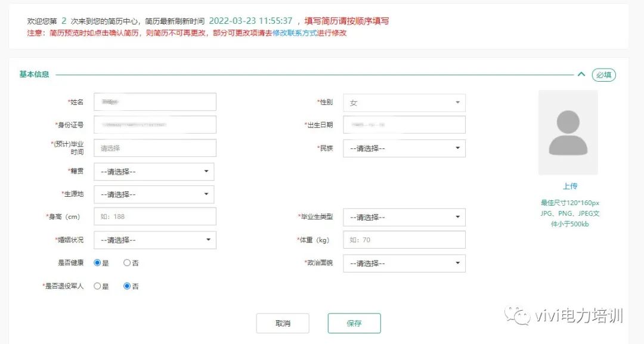Open the 性别 dropdown
The height and width of the screenshot is (344, 644).
pyautogui.click(x=404, y=103)
